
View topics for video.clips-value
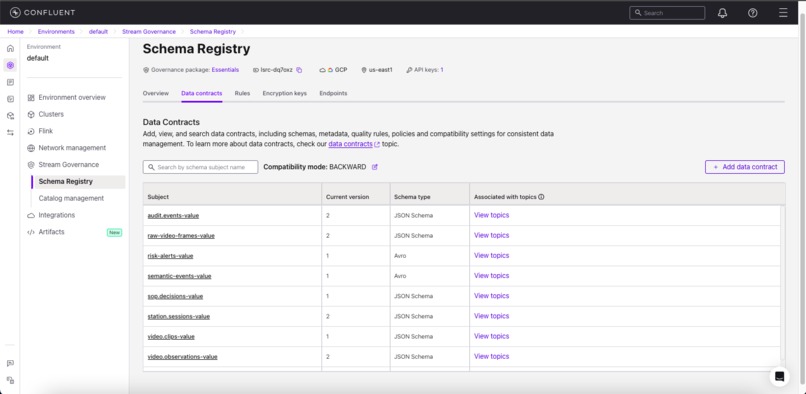[491, 336]
